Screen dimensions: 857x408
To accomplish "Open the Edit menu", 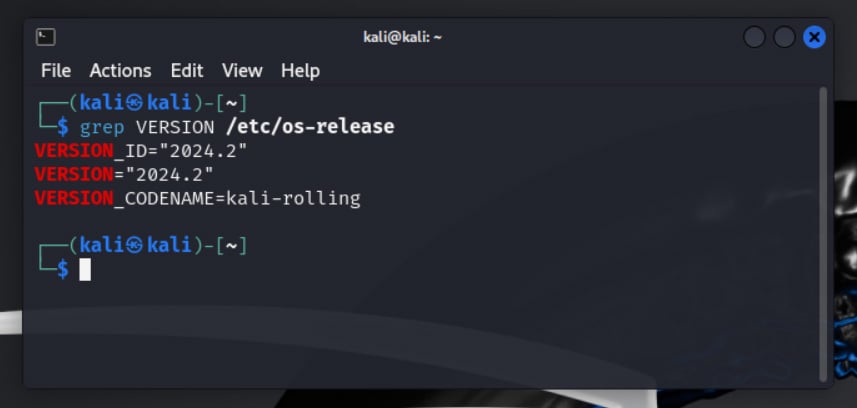I will pyautogui.click(x=186, y=70).
